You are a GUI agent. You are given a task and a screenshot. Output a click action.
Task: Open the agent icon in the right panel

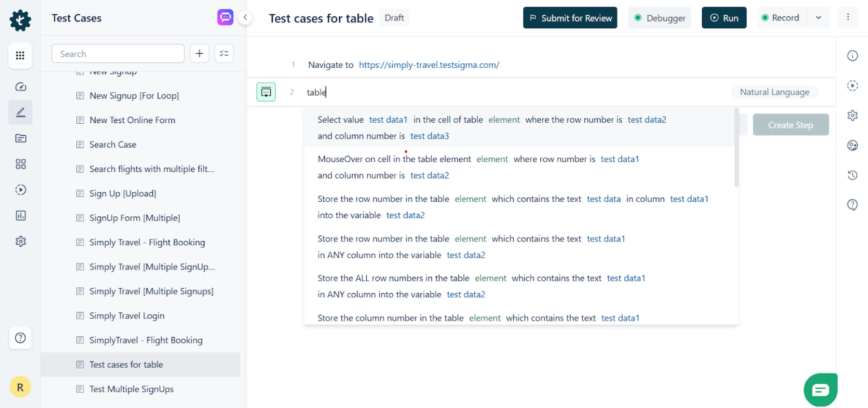click(x=852, y=145)
